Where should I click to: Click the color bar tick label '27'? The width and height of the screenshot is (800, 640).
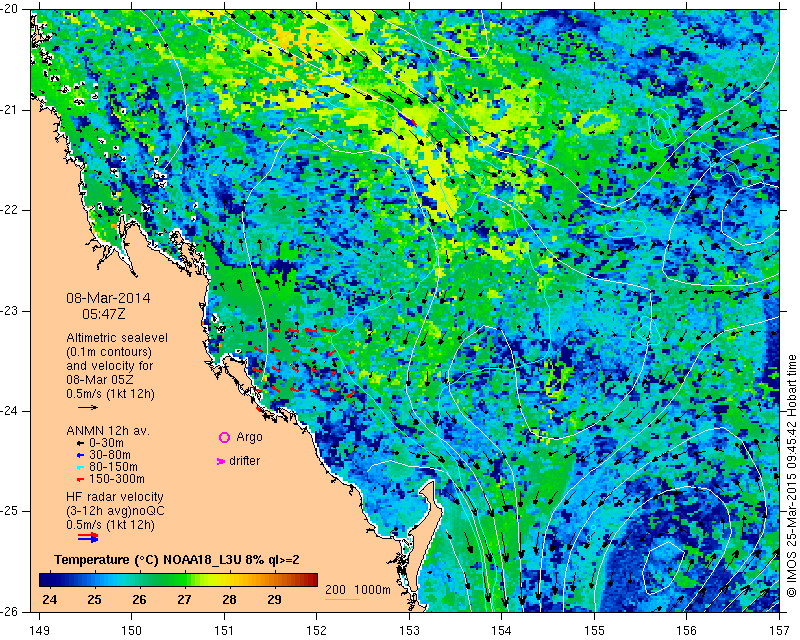[184, 599]
